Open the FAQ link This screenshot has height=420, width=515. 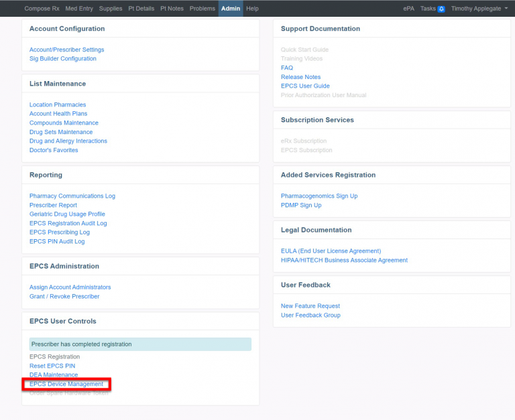tap(287, 68)
